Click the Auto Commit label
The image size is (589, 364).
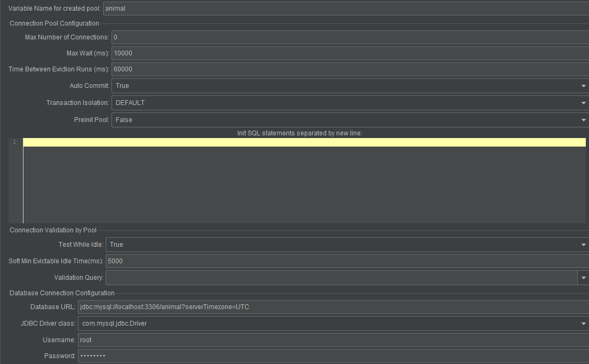tap(90, 86)
